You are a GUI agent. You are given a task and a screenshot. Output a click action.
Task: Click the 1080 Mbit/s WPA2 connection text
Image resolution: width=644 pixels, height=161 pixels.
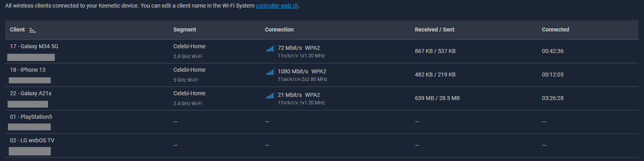tap(302, 71)
